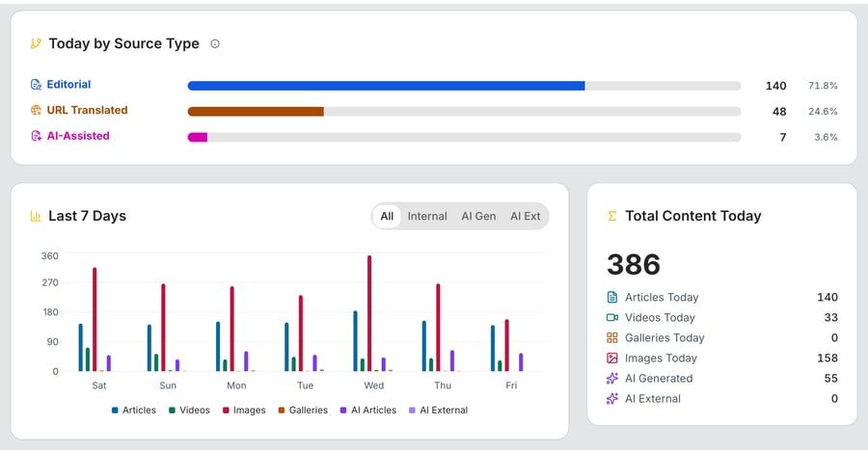This screenshot has height=450, width=868.
Task: Click the AI-Assisted count 7
Action: tap(783, 137)
